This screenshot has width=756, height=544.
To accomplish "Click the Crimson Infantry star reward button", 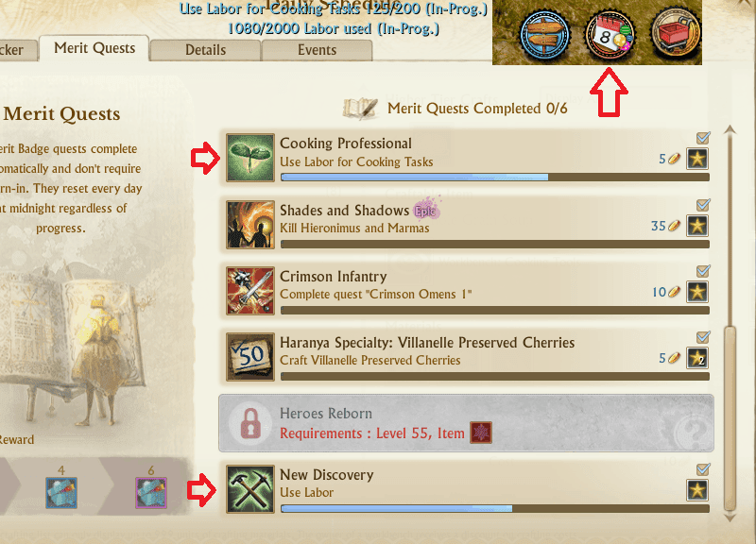I will coord(697,292).
